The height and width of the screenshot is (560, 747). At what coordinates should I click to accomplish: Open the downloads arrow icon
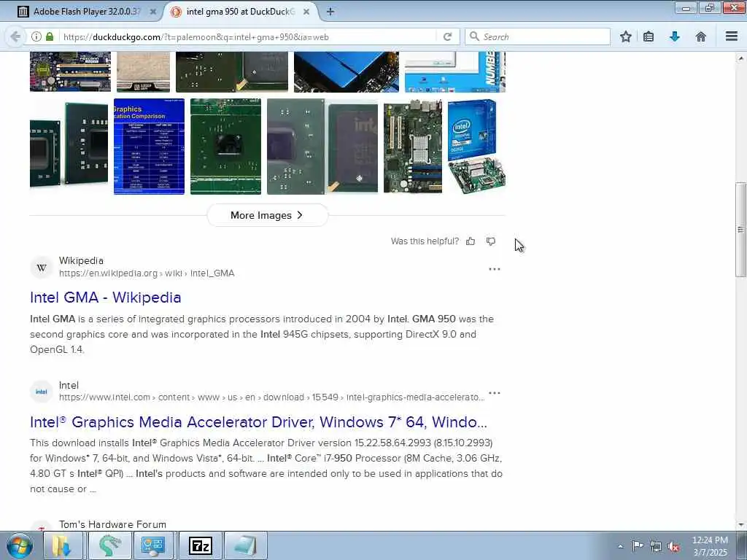click(x=675, y=36)
